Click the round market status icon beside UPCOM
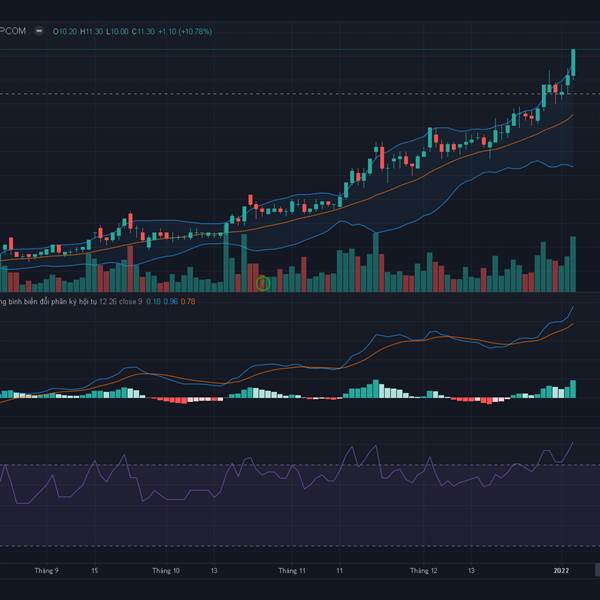Screen dimensions: 600x600 pyautogui.click(x=39, y=31)
